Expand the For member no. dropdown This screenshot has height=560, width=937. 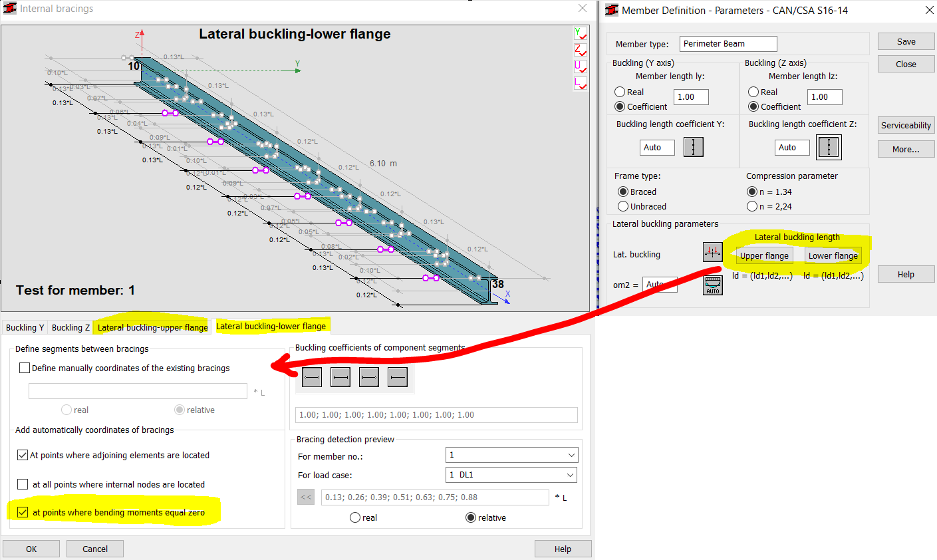point(511,455)
